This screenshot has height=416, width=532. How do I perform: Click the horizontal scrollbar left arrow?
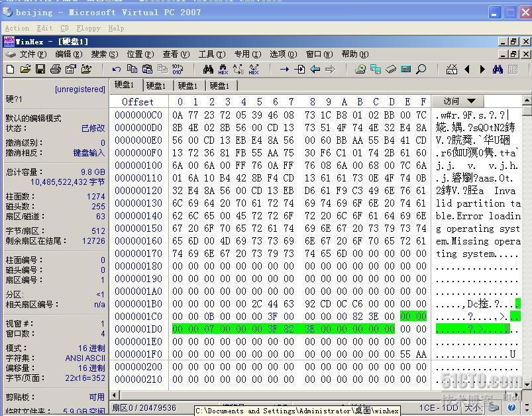point(114,395)
